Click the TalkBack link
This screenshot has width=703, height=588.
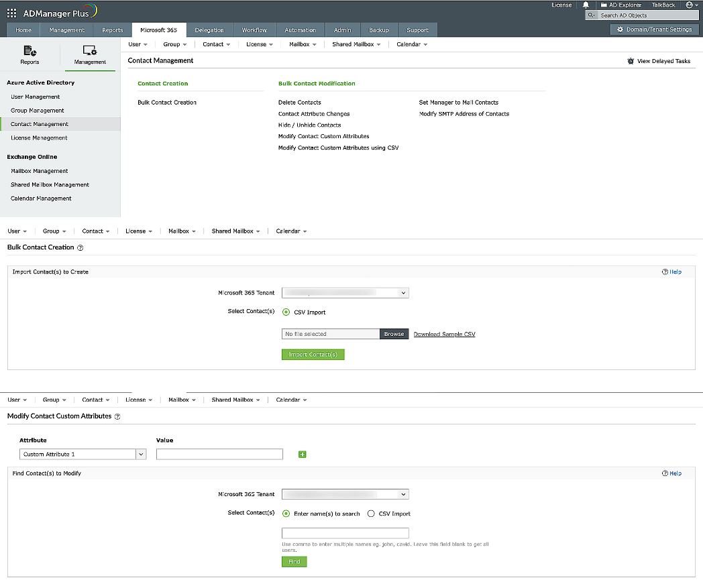pyautogui.click(x=663, y=5)
